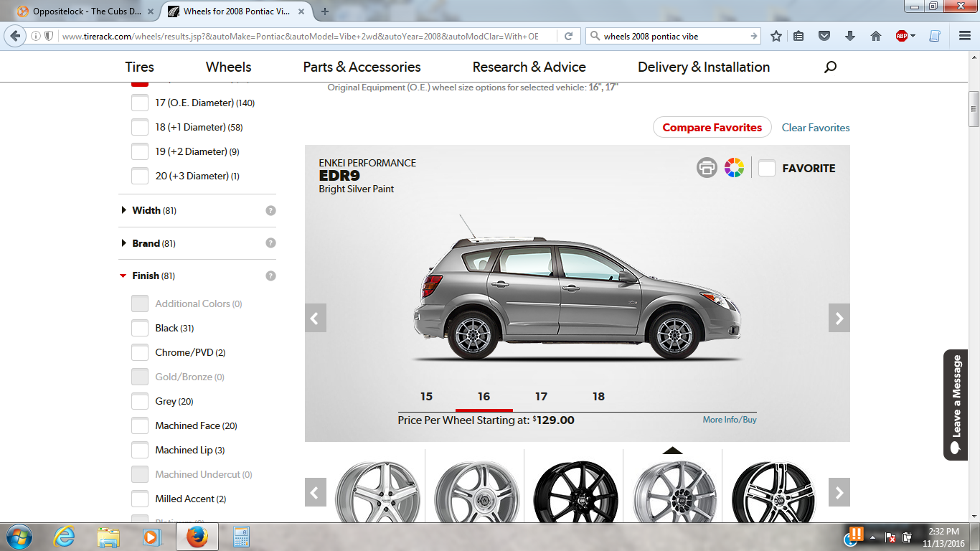This screenshot has height=551, width=980.
Task: Open the Windows Start menu
Action: coord(18,537)
